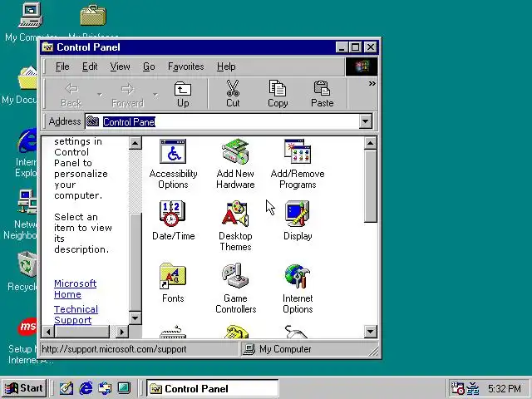The image size is (532, 399).
Task: Open the Add New Hardware applet
Action: (x=235, y=164)
